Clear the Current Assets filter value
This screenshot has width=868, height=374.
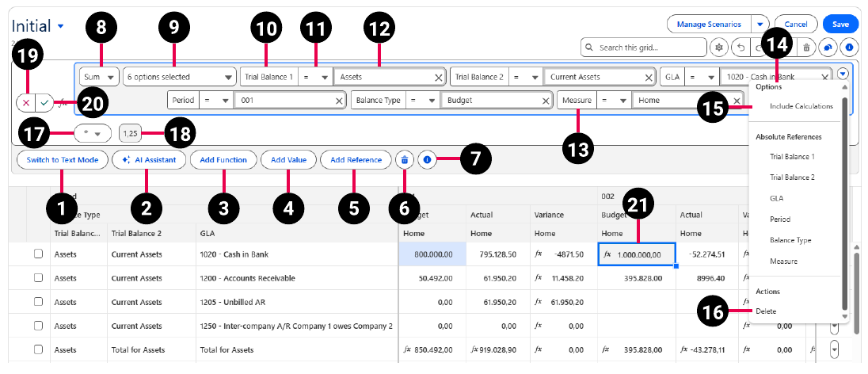point(649,78)
